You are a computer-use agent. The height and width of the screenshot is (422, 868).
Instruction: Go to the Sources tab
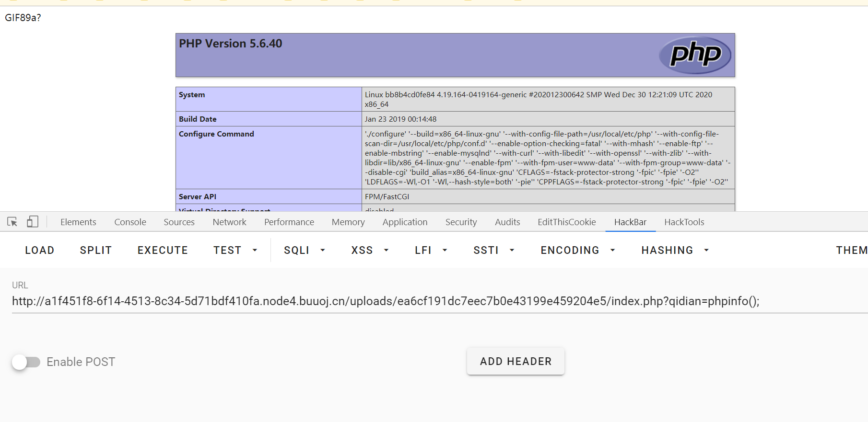[x=179, y=222]
